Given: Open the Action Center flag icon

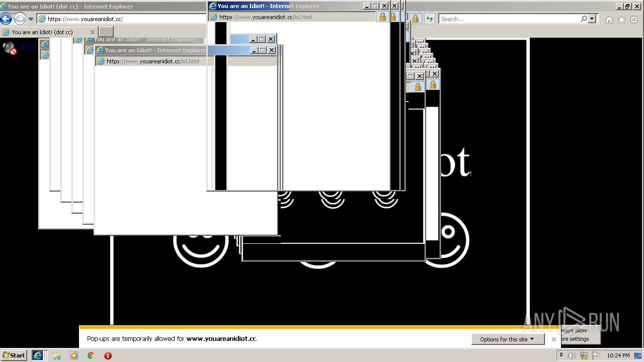Looking at the screenshot, I should pyautogui.click(x=596, y=355).
